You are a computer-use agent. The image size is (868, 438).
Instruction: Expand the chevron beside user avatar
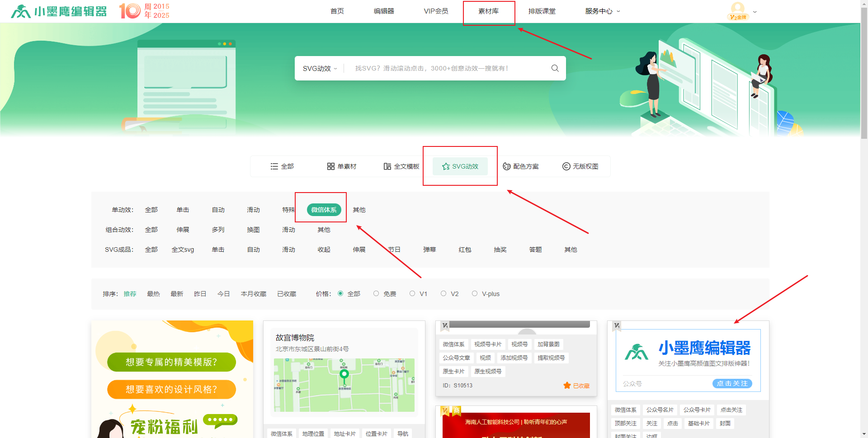(755, 12)
